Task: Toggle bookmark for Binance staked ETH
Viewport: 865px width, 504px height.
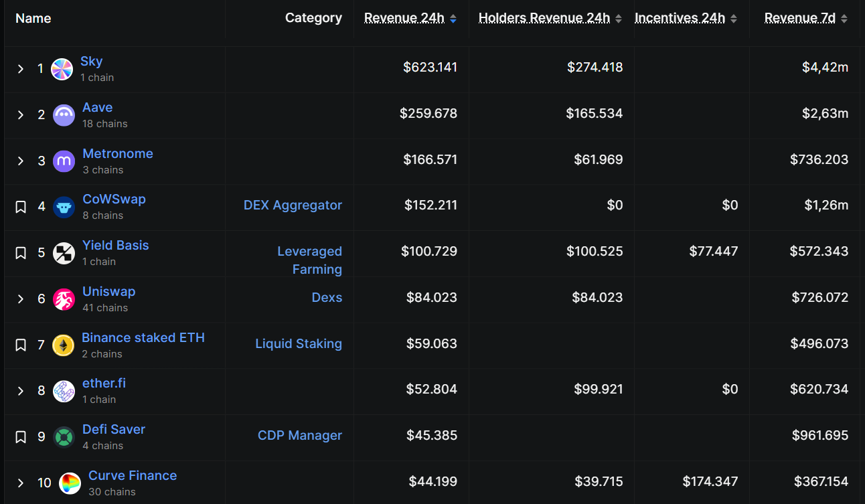Action: (21, 345)
